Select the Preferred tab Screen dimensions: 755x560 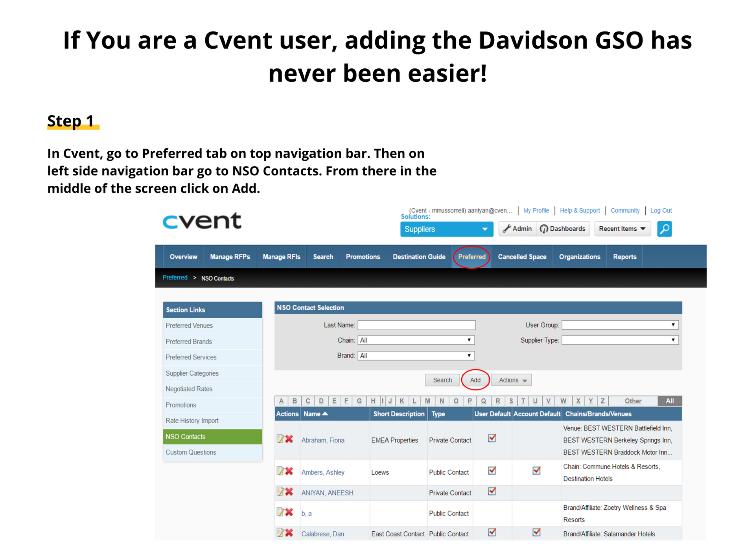point(472,257)
